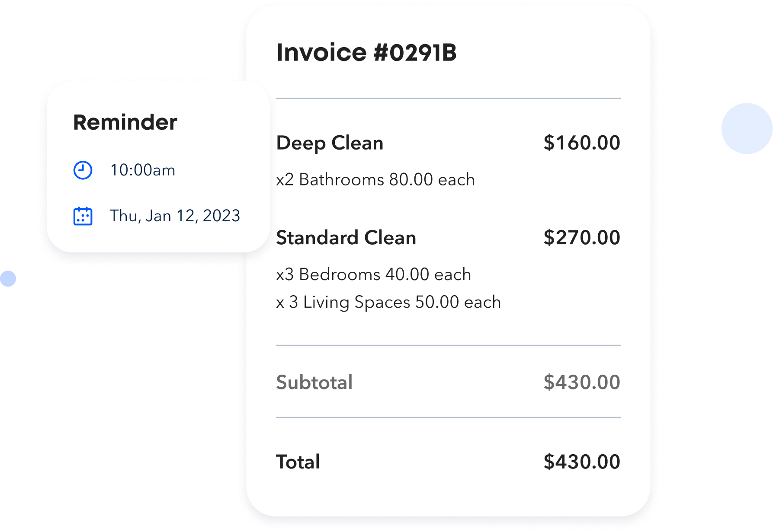
Task: Click the $430.00 total amount
Action: (x=581, y=462)
